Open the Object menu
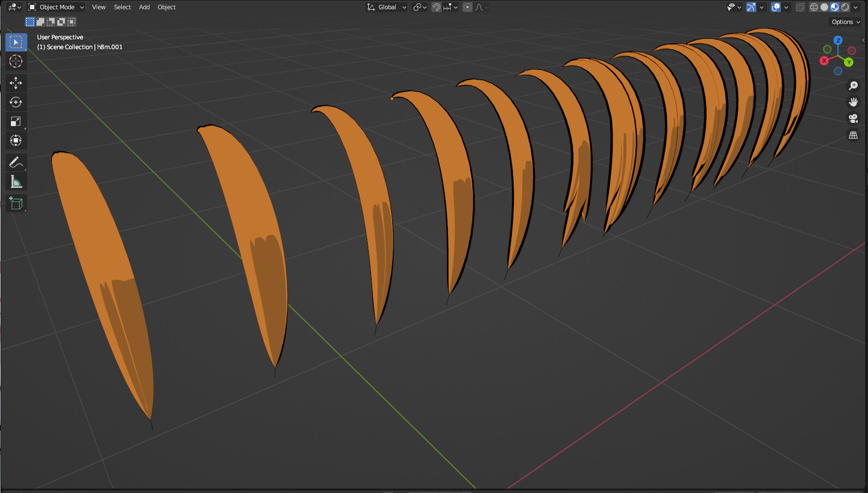The height and width of the screenshot is (493, 868). 166,7
